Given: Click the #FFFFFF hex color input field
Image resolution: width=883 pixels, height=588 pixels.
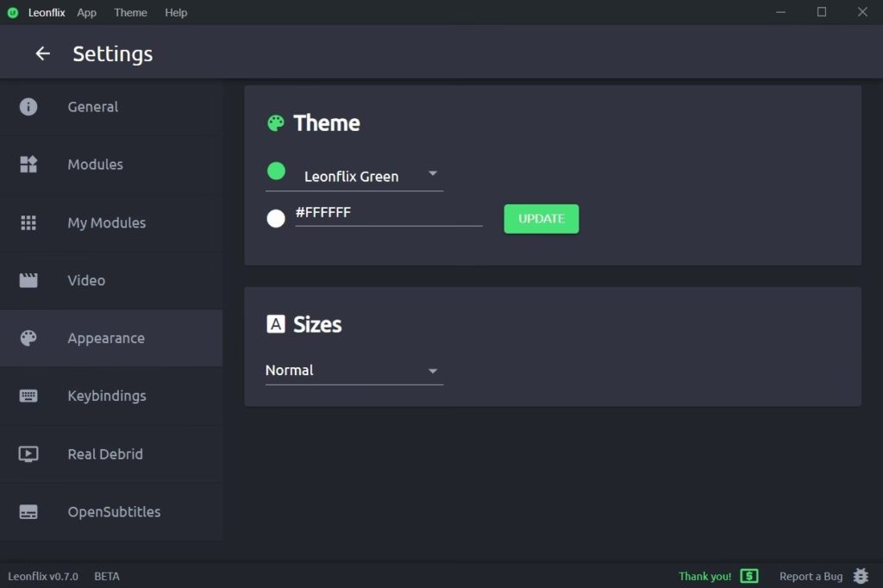Looking at the screenshot, I should tap(388, 213).
